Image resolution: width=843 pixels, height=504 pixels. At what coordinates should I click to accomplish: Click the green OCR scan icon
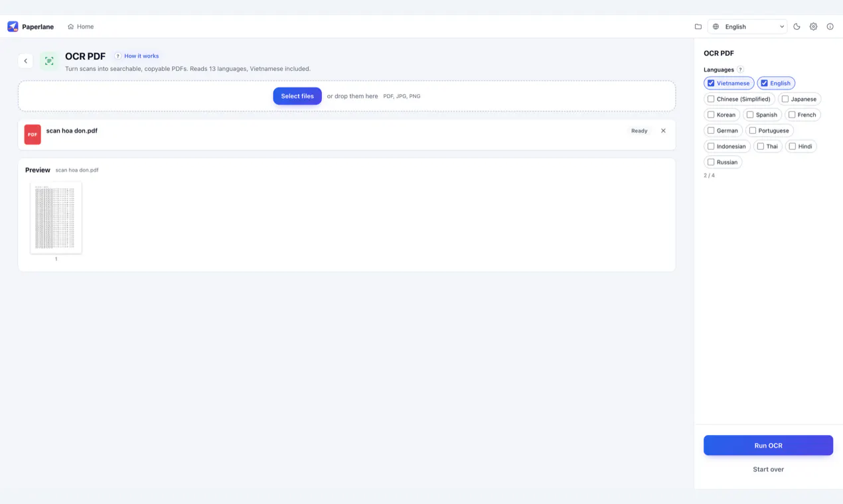(49, 61)
